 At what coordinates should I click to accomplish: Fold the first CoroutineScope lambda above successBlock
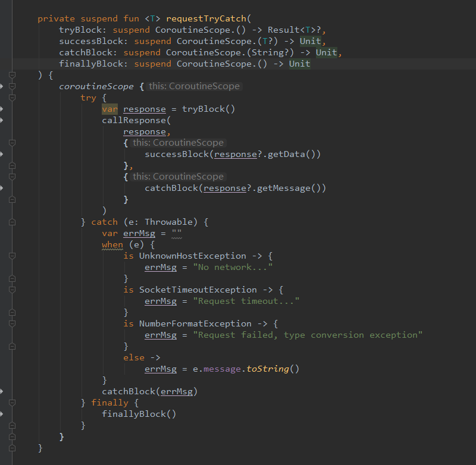click(12, 143)
